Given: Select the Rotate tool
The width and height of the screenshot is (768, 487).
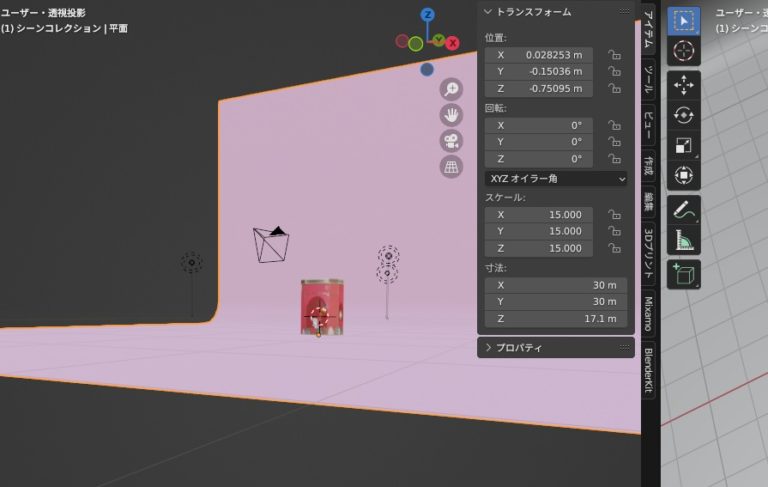Looking at the screenshot, I should (x=683, y=115).
